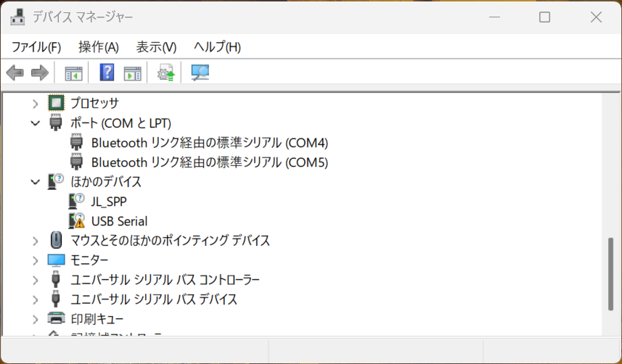Toggle the action pane toolbar icon
The height and width of the screenshot is (364, 622).
click(133, 73)
